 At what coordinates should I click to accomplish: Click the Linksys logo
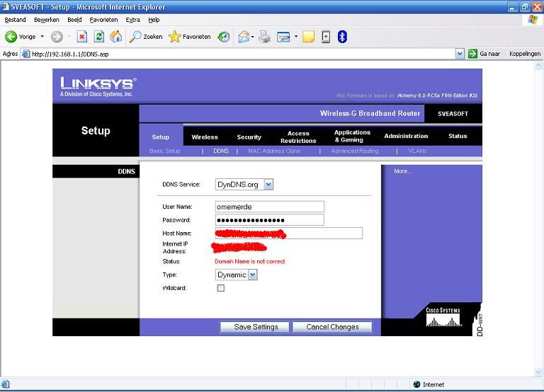click(x=98, y=87)
